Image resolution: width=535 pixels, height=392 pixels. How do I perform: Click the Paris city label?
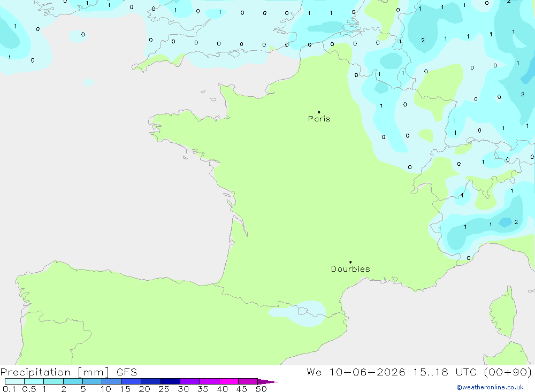coord(319,119)
